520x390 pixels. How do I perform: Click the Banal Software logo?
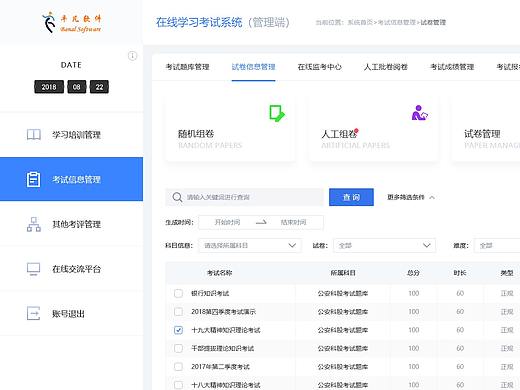point(71,22)
